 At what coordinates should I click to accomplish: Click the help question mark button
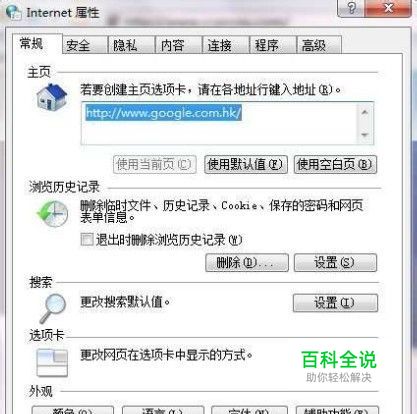point(351,8)
